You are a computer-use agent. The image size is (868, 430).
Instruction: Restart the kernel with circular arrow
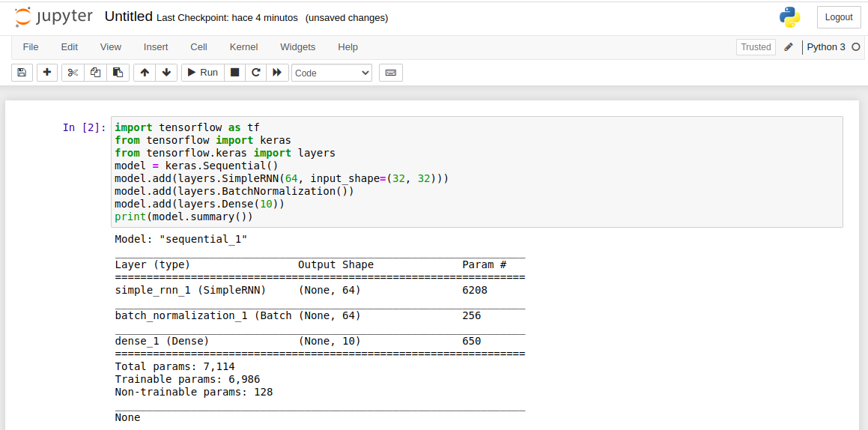coord(255,73)
